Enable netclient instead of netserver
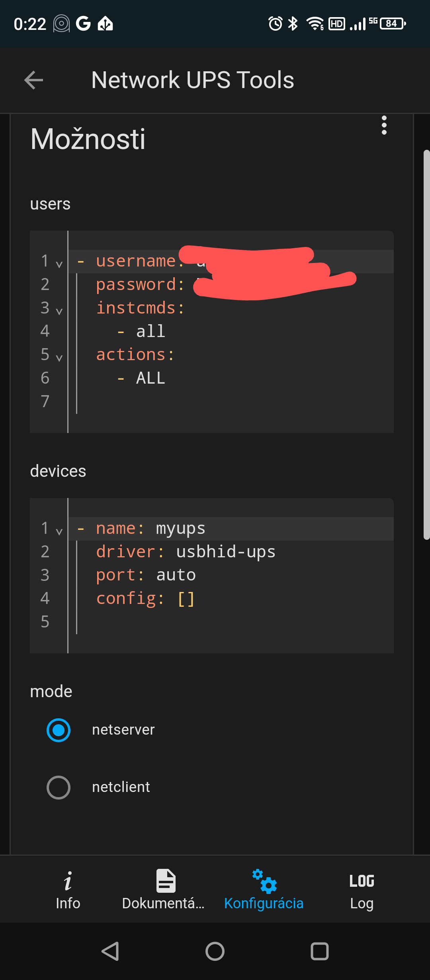This screenshot has height=980, width=430. pyautogui.click(x=59, y=787)
